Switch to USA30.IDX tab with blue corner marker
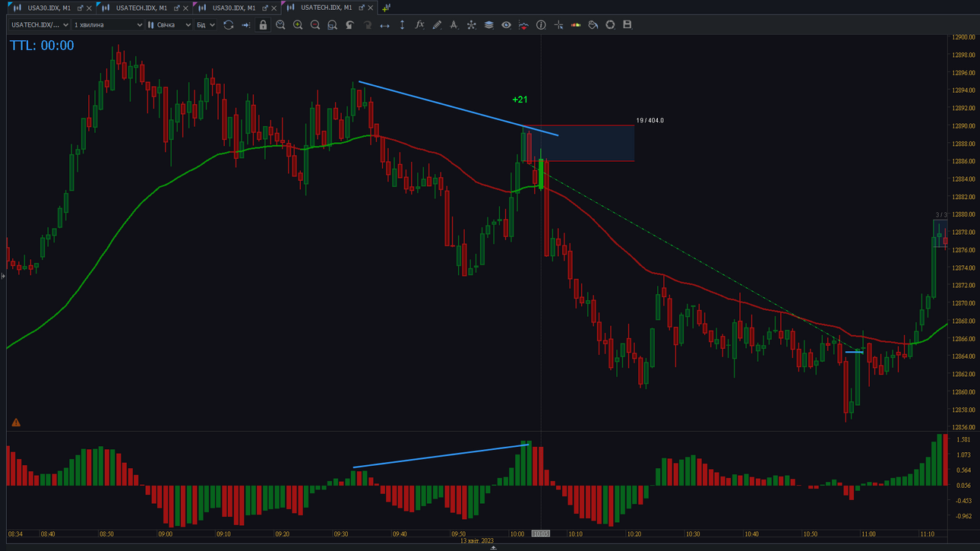The image size is (980, 551). 49,8
